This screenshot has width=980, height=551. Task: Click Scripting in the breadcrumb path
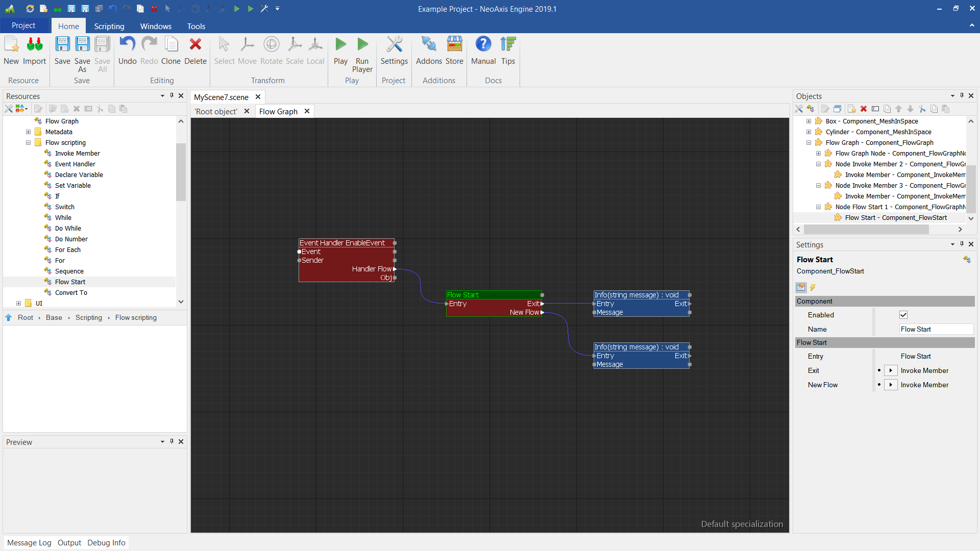click(x=89, y=317)
